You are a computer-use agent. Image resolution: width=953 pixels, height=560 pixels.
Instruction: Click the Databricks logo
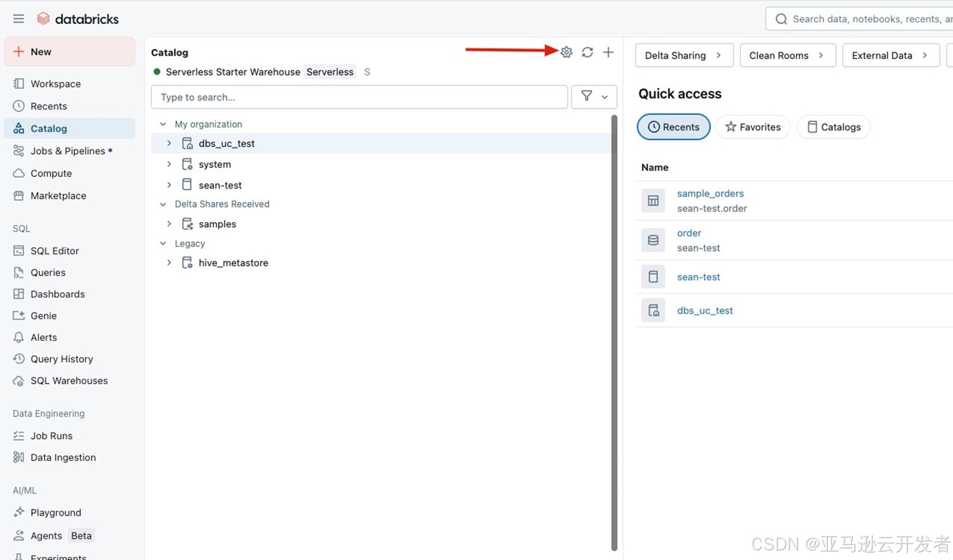[78, 19]
